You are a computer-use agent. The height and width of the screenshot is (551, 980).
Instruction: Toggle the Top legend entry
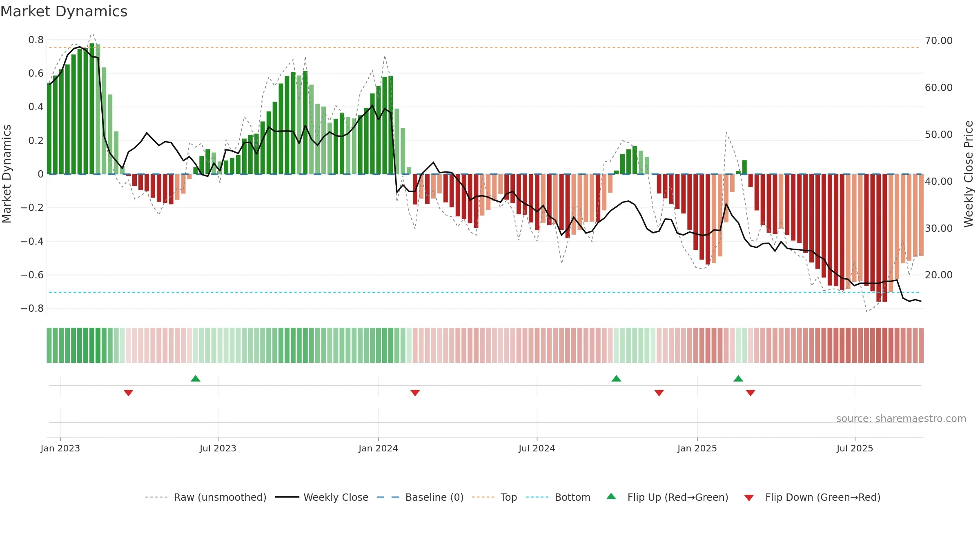pos(494,497)
